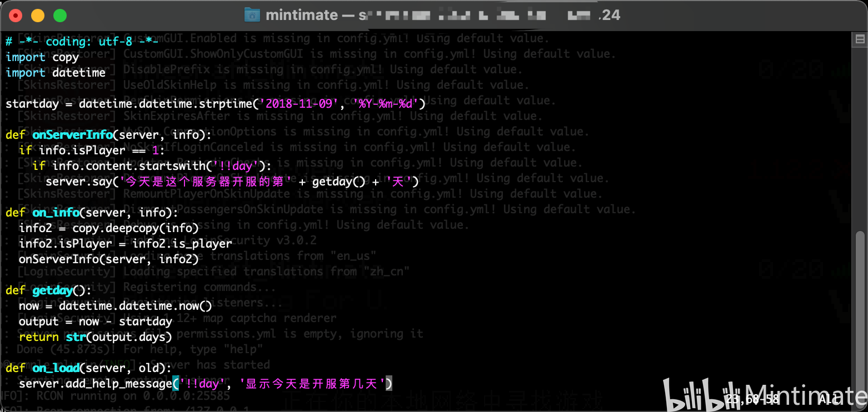Click the blinking cursor block on the last line
The height and width of the screenshot is (412, 868).
388,383
